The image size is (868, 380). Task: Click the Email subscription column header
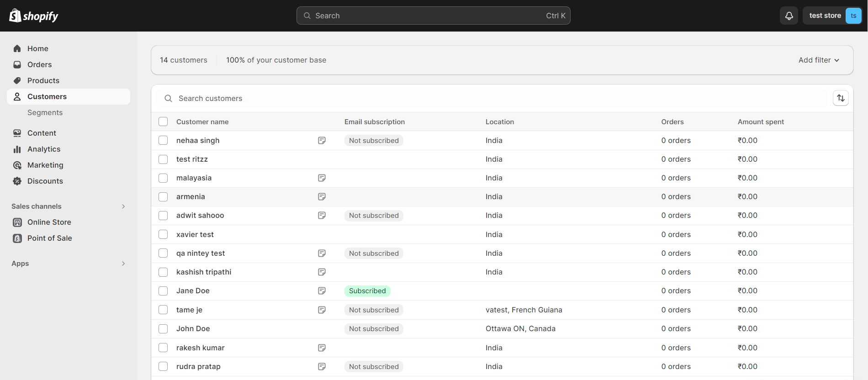[375, 121]
